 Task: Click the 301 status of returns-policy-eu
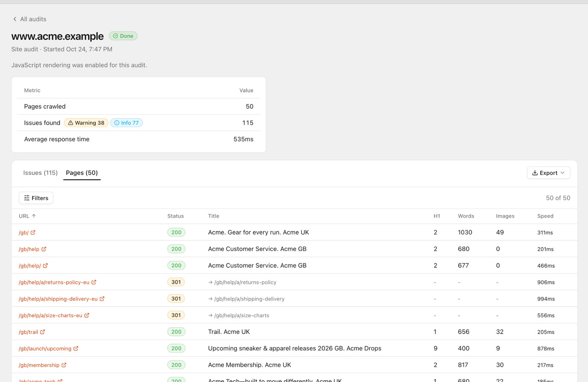coord(176,282)
